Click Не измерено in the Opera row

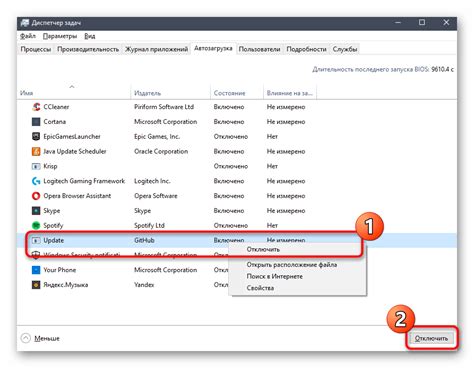(286, 196)
